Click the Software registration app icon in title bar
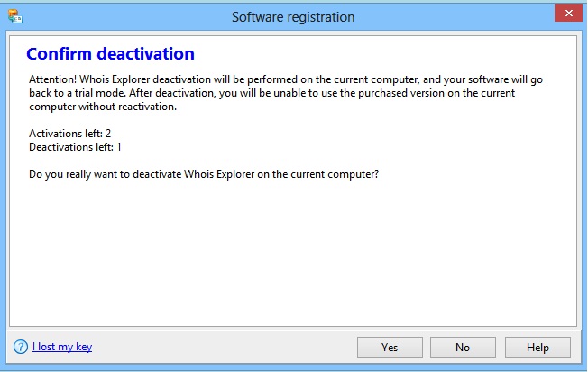Viewport: 588px width, 372px height. 14,16
